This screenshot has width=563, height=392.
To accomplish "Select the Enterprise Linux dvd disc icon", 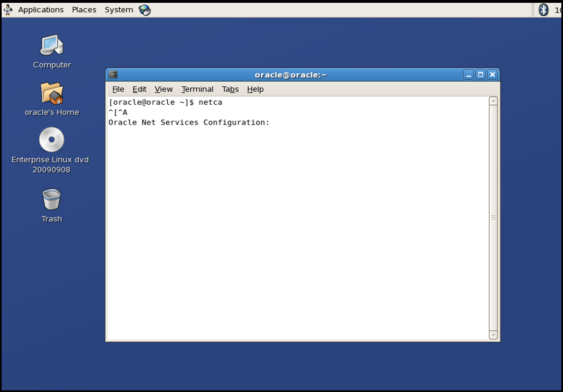I will 52,140.
